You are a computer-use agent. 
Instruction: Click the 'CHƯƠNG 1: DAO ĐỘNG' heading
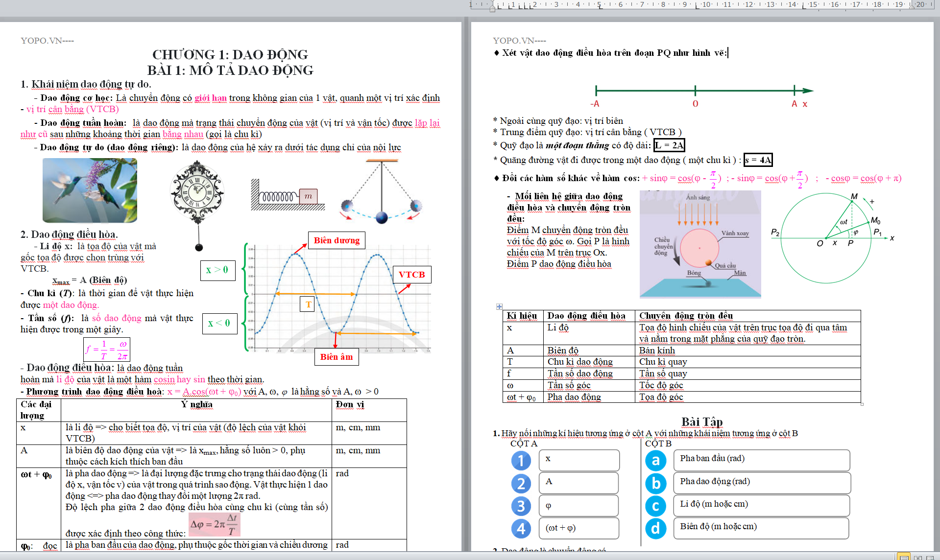[x=230, y=54]
